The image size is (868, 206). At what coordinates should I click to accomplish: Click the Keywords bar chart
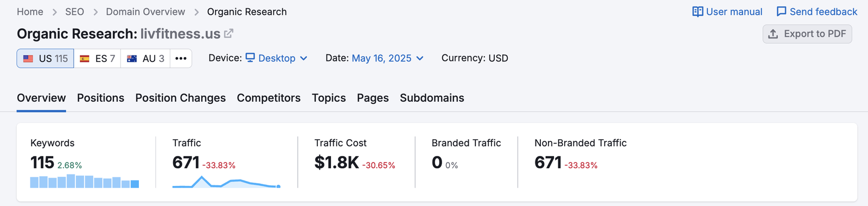pos(85,181)
